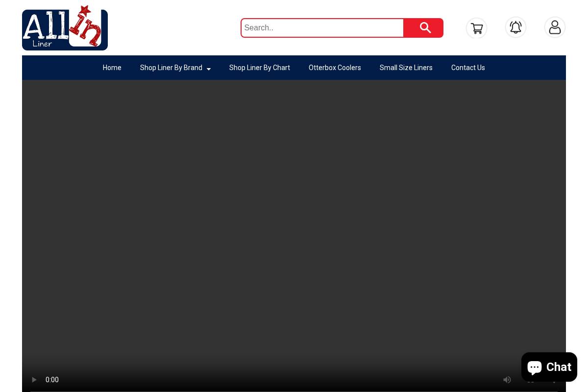
Task: Open the Shopify chat widget
Action: [549, 367]
